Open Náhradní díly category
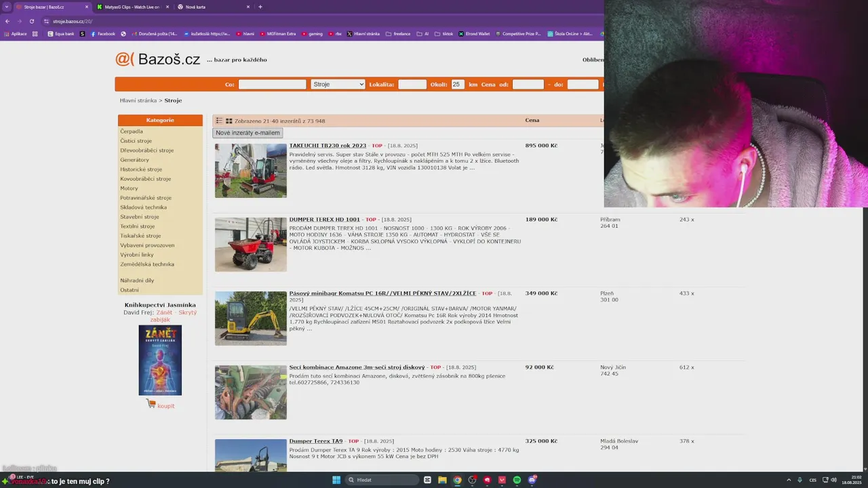This screenshot has width=868, height=488. coord(137,281)
